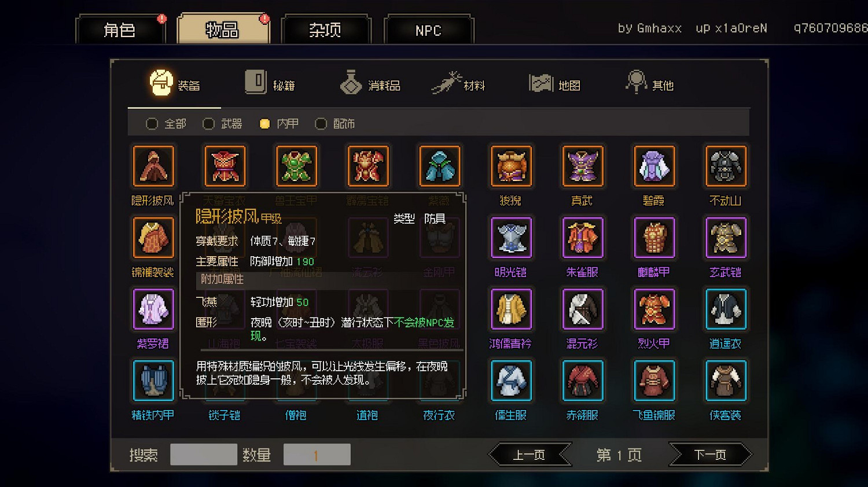
Task: Choose the 精铁内甲 armor icon
Action: pos(153,381)
